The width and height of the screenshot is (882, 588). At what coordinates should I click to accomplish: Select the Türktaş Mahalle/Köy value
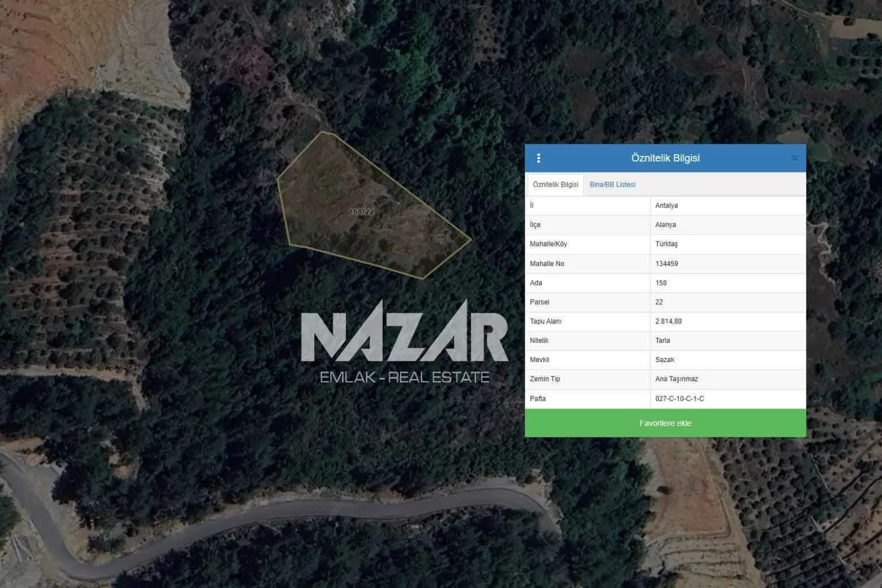(666, 244)
